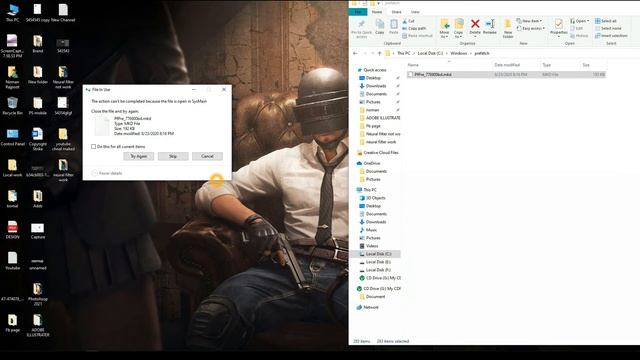Select 3D Objects in navigation pane
Viewport: 640px width, 360px height.
tap(373, 198)
